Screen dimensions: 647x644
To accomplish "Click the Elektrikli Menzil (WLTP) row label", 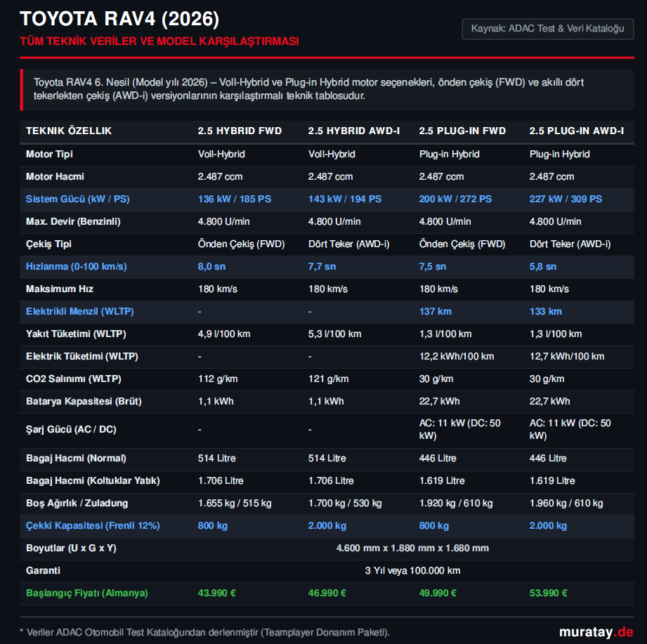I will pyautogui.click(x=79, y=312).
